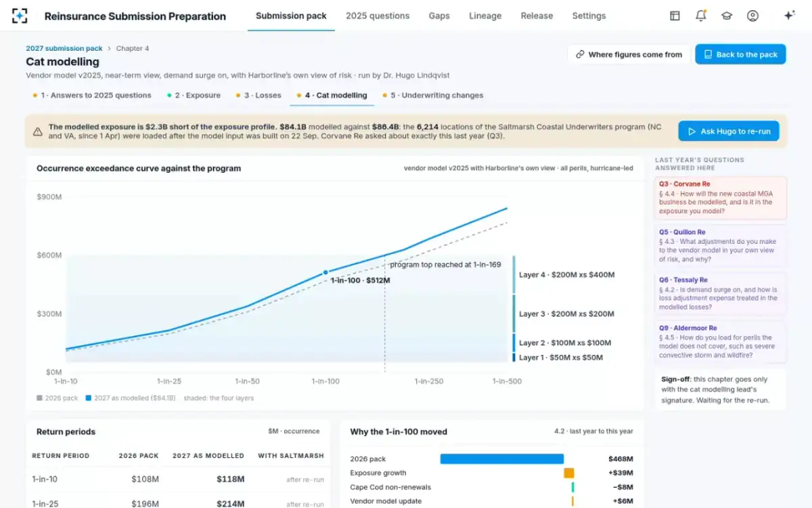Click Back to the pack
The image size is (812, 508).
pos(740,55)
